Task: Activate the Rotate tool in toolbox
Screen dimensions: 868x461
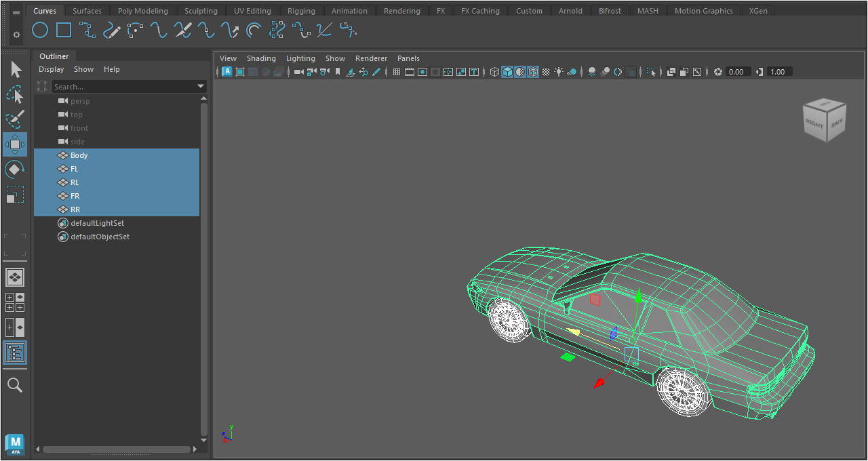Action: (15, 169)
